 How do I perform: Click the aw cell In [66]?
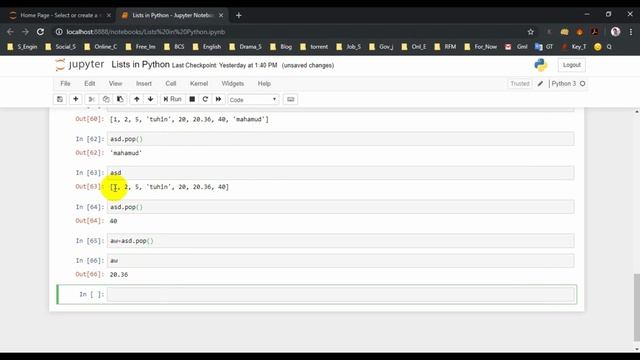[x=340, y=260]
